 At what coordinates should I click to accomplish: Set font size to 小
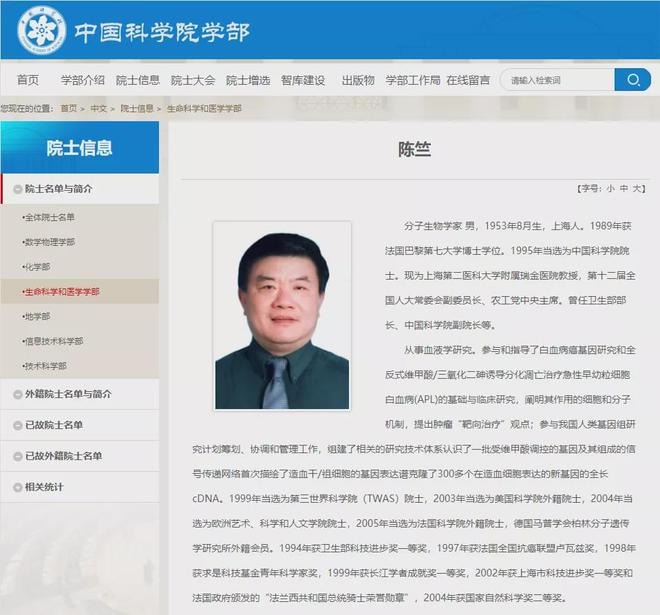point(611,189)
